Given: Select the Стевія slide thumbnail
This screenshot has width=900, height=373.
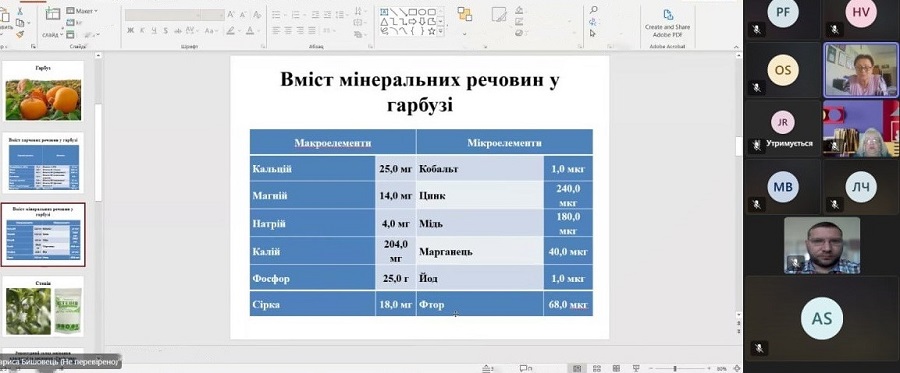Looking at the screenshot, I should pyautogui.click(x=43, y=306).
